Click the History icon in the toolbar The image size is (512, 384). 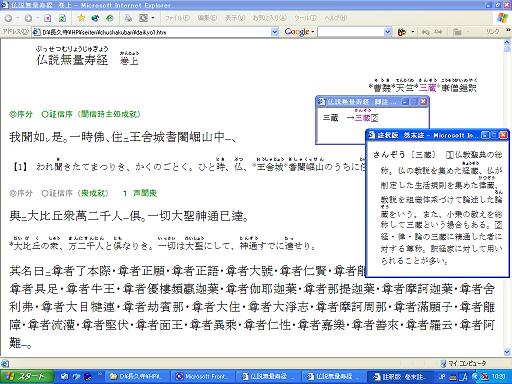point(110,18)
